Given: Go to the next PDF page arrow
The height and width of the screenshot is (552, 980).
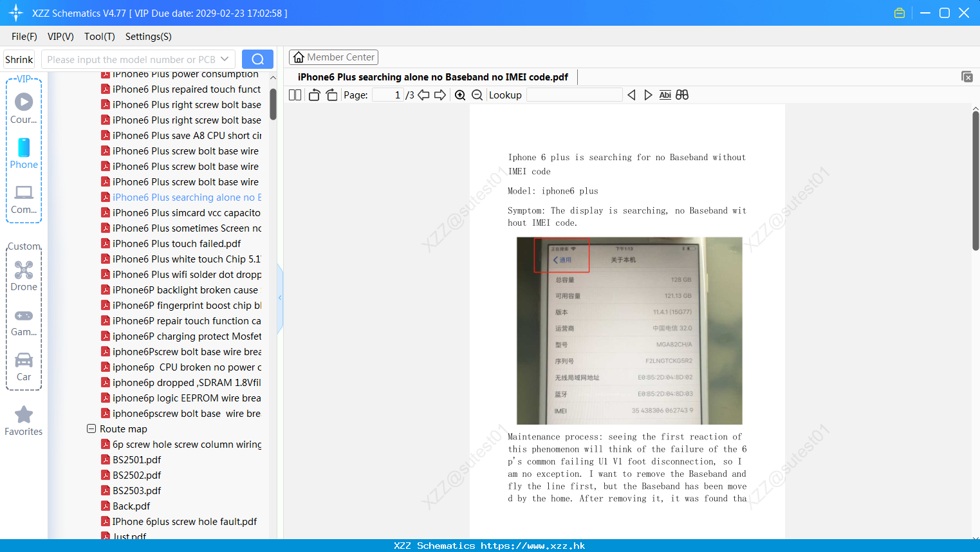Looking at the screenshot, I should 440,95.
